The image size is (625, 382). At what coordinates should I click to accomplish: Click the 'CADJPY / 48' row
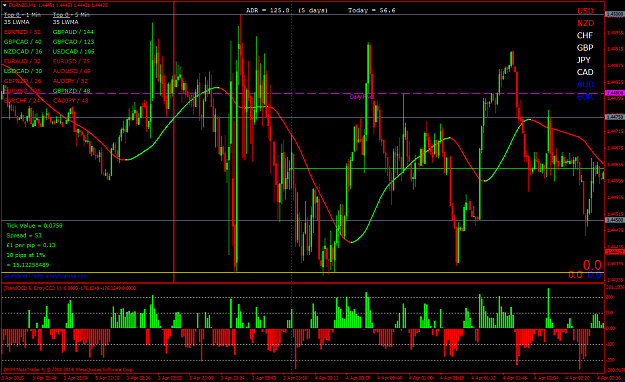[71, 100]
